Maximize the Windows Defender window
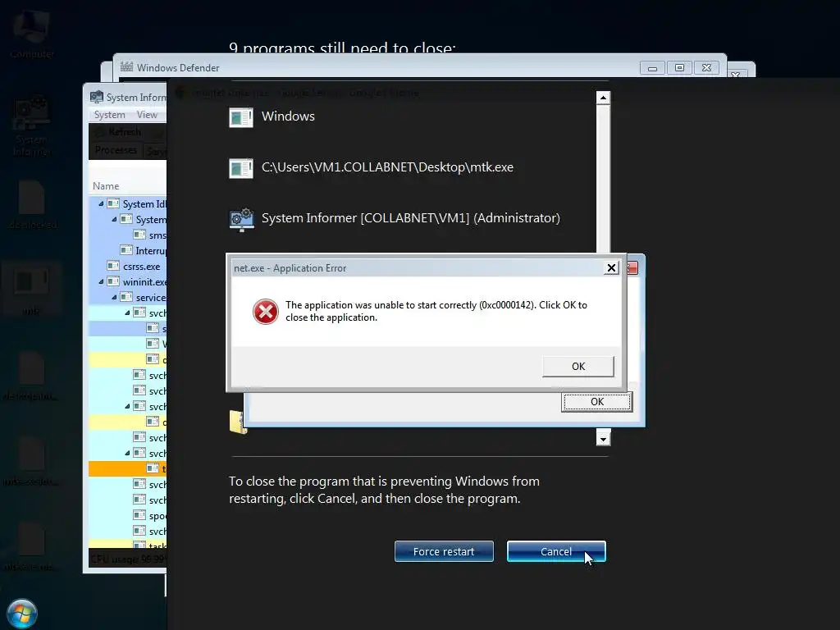 (679, 68)
